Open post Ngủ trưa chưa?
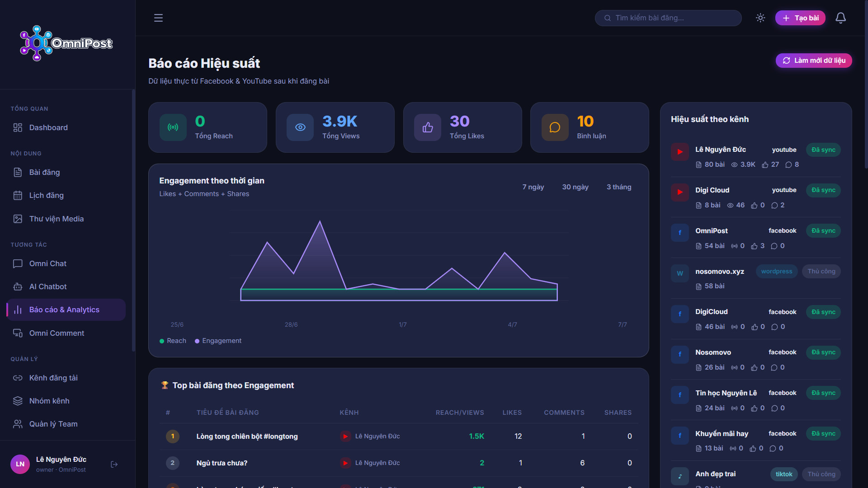Screen dimensions: 868x488 (x=222, y=463)
